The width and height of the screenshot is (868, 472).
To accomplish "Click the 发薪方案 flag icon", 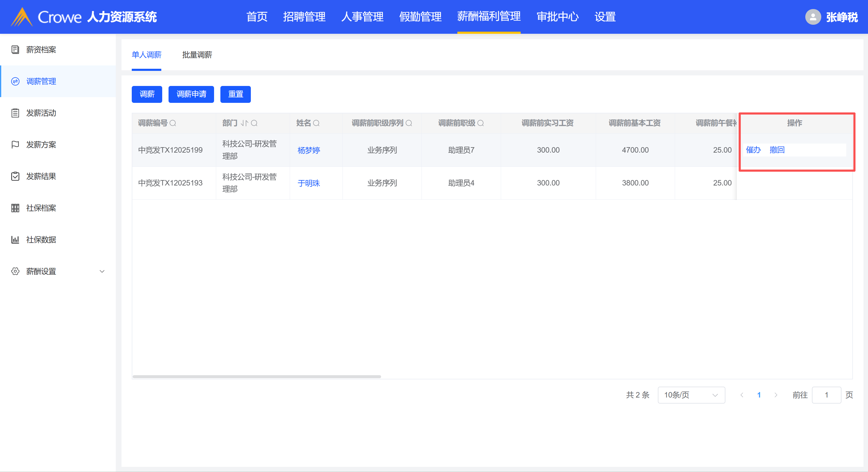I will point(15,145).
